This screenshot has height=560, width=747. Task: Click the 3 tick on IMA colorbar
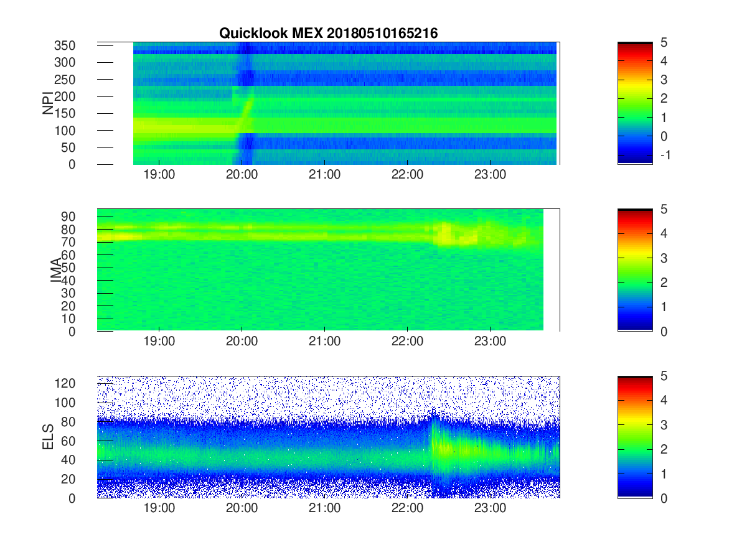pos(664,258)
